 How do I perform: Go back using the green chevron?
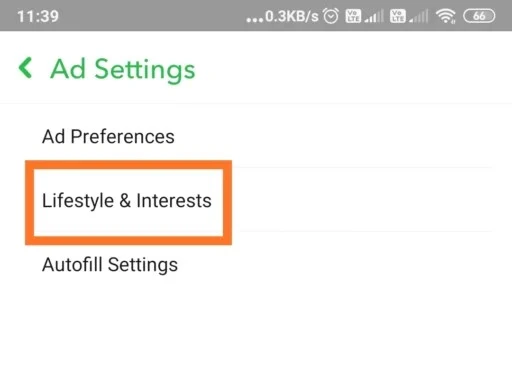25,68
